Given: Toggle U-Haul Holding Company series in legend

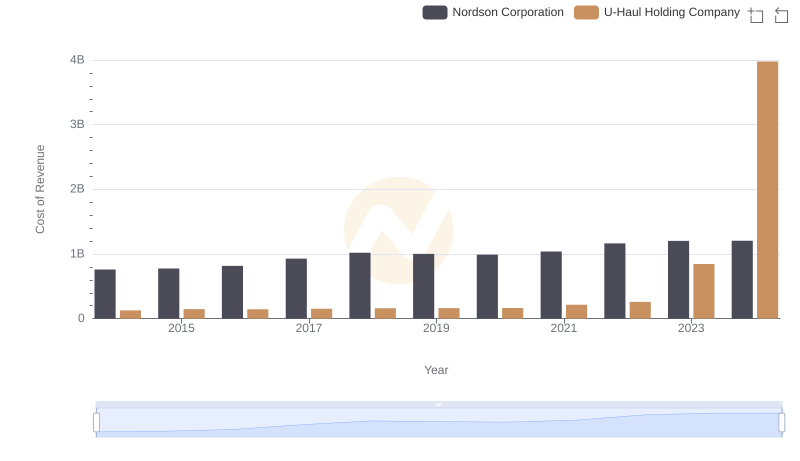Looking at the screenshot, I should pos(657,12).
